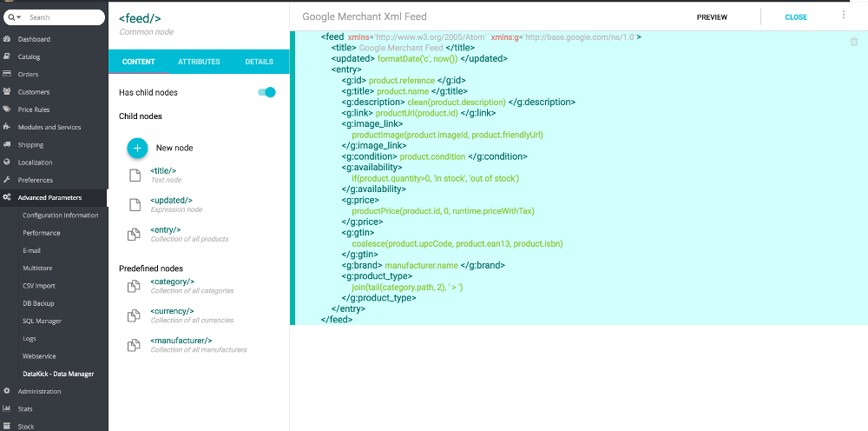Select the <g:gtin> opening tag in XML
The width and height of the screenshot is (868, 431).
click(x=358, y=233)
